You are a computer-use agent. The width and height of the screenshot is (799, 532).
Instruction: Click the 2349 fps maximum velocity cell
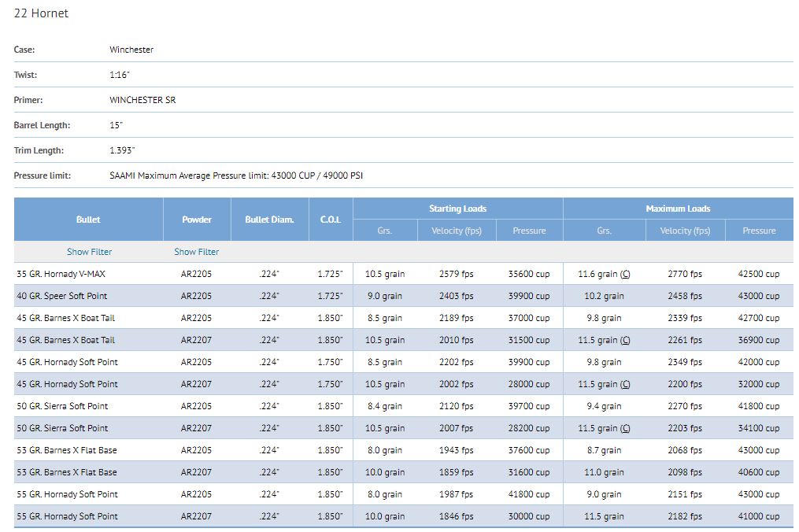coord(685,362)
